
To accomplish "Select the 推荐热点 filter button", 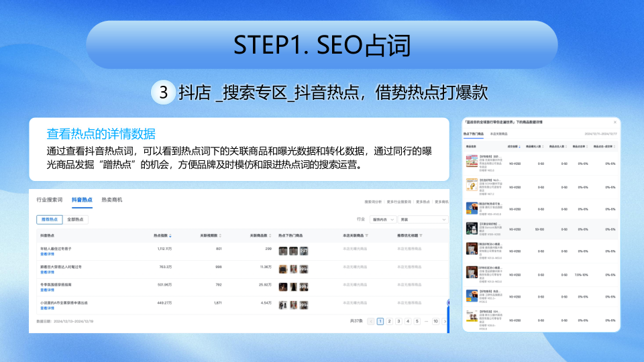I will pyautogui.click(x=50, y=220).
